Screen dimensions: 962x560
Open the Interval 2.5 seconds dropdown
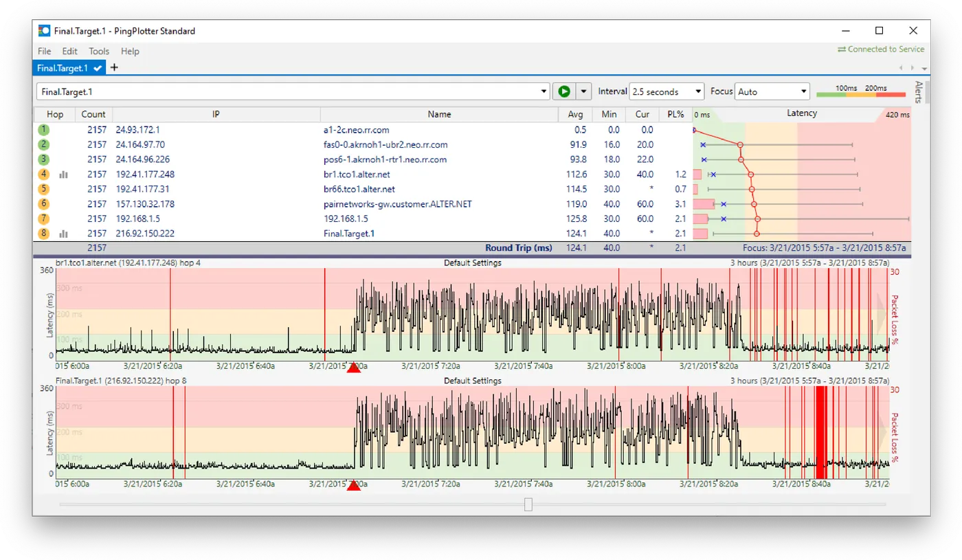point(667,91)
